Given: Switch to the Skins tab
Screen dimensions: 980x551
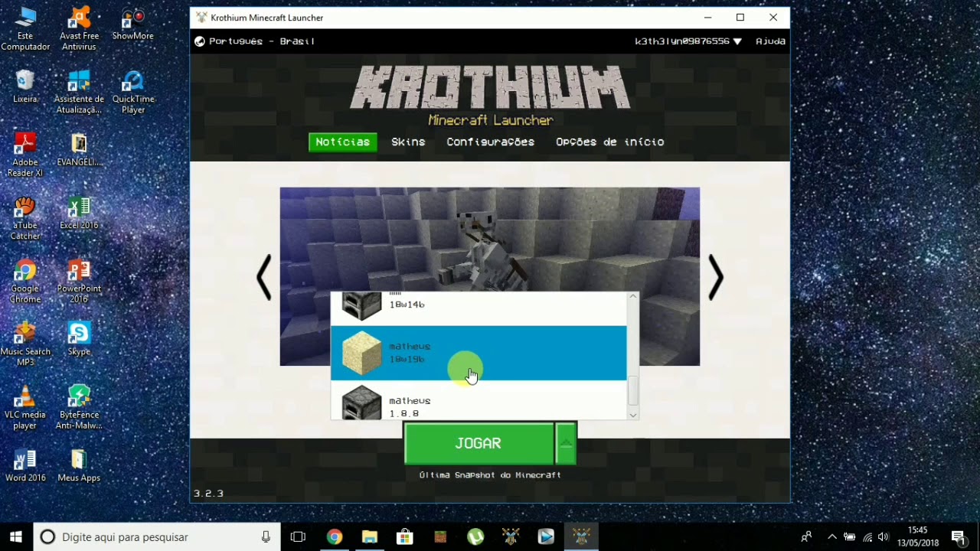Looking at the screenshot, I should point(408,142).
